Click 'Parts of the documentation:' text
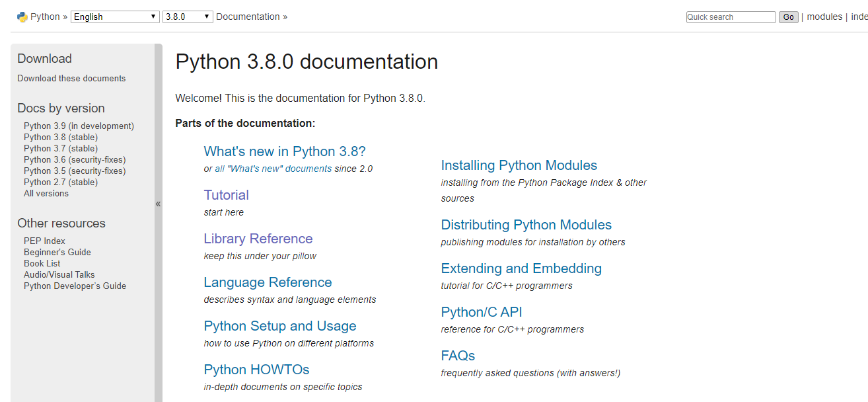 [245, 123]
